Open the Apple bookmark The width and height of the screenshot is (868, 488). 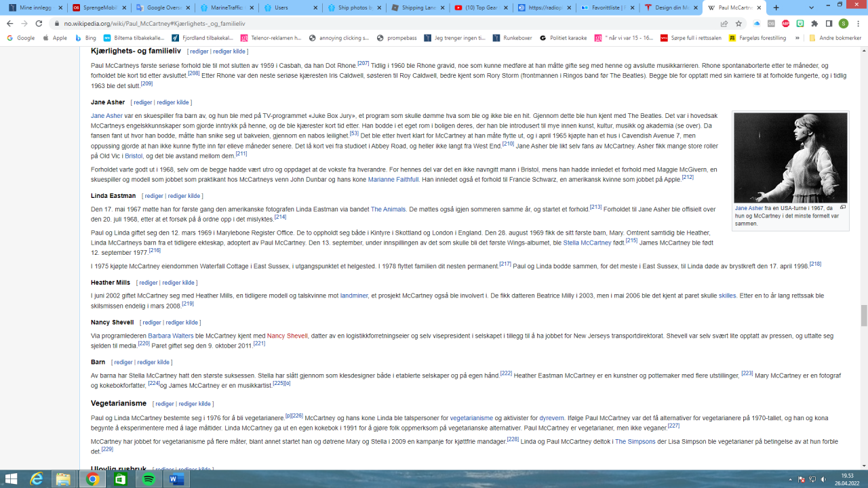[x=55, y=38]
